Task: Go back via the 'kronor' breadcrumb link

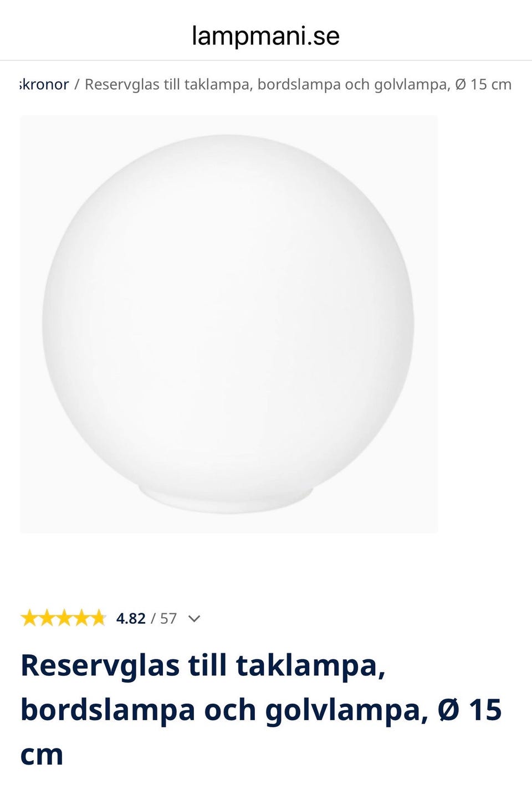Action: coord(44,85)
